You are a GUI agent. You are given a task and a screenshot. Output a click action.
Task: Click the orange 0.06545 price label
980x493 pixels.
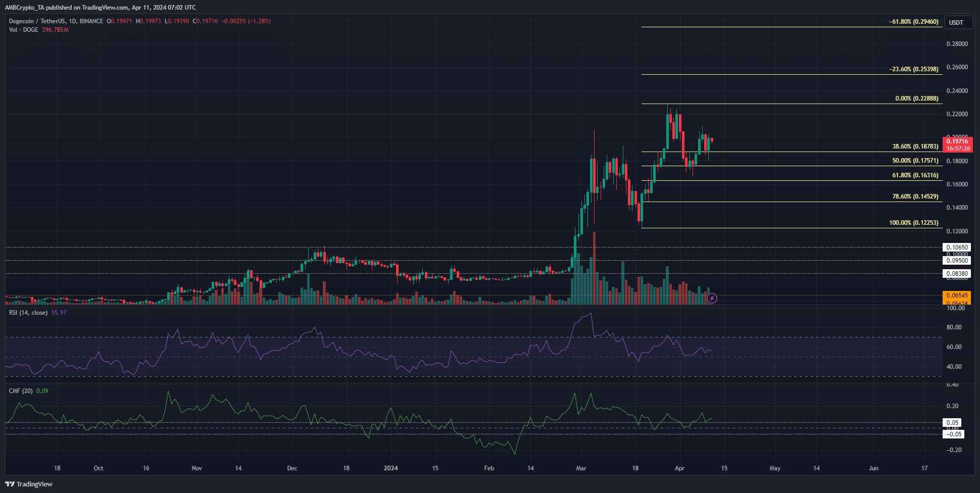tap(957, 295)
